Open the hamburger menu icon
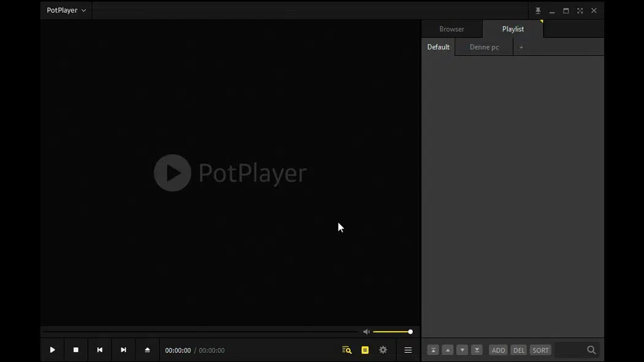The width and height of the screenshot is (644, 362). tap(408, 350)
